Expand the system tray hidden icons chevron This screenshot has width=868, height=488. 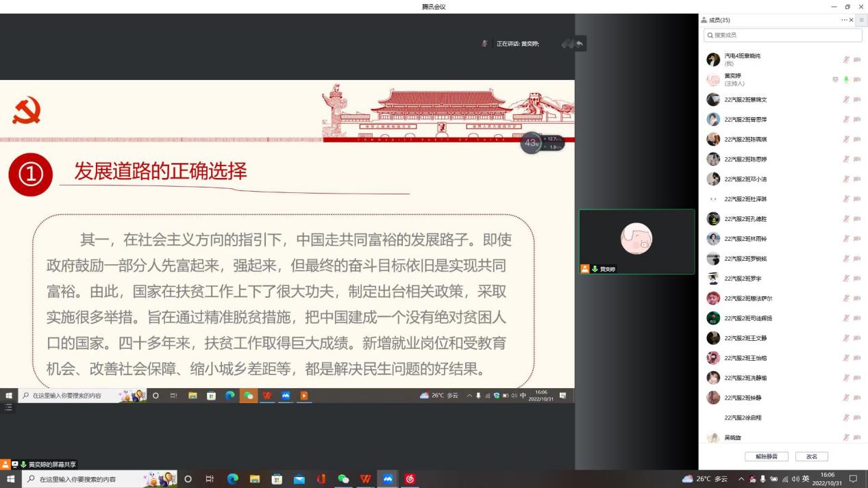[741, 479]
